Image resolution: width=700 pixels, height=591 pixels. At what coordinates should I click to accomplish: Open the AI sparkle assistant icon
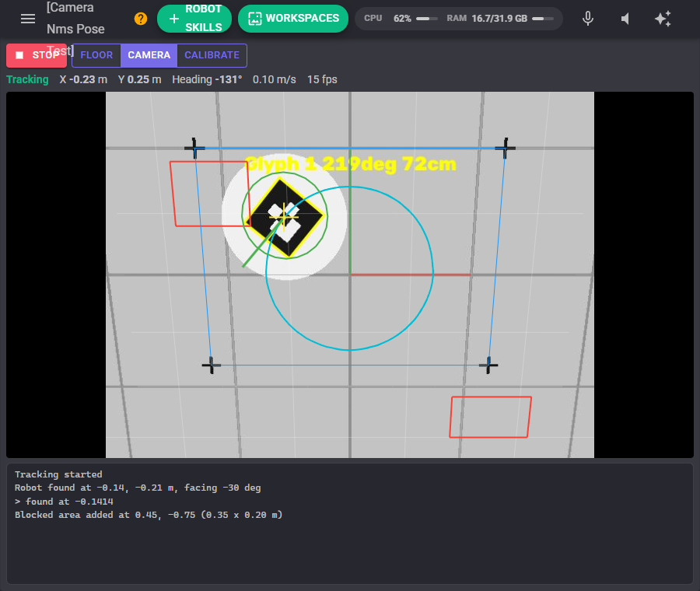click(663, 19)
